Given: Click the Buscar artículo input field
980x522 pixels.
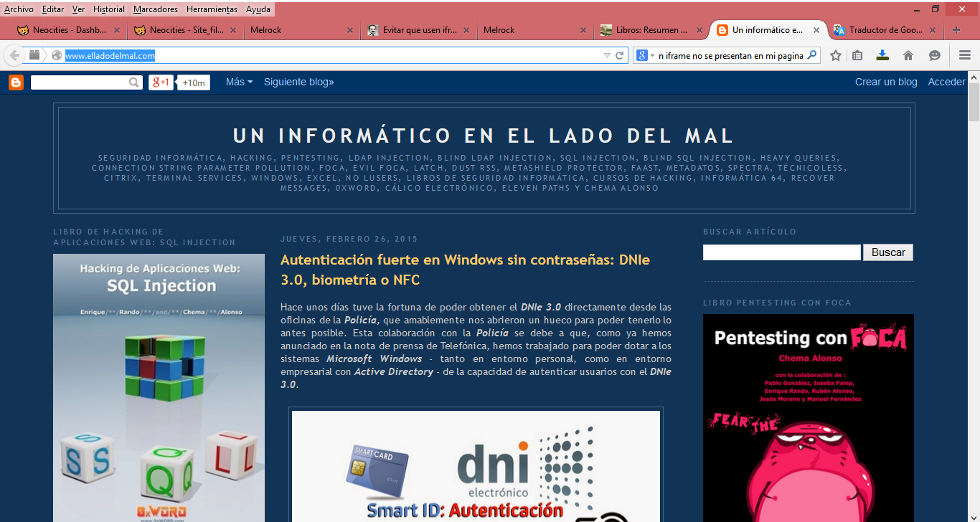Looking at the screenshot, I should pyautogui.click(x=781, y=252).
